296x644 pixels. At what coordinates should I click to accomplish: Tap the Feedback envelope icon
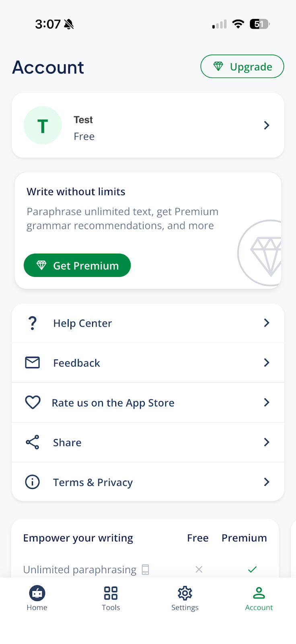33,363
